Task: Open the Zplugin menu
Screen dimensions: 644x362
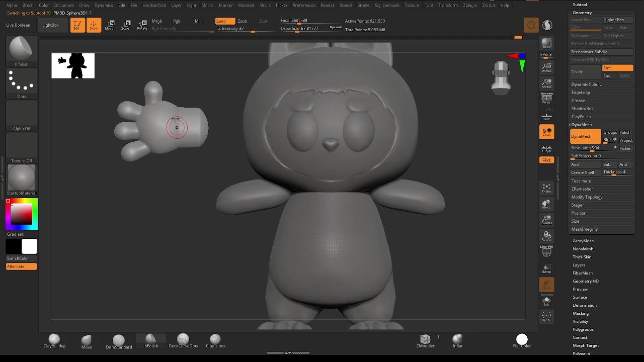Action: (470, 5)
